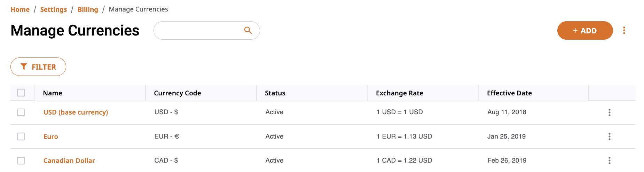This screenshot has width=644, height=172.
Task: Select the Canadian Dollar row checkbox
Action: pyautogui.click(x=21, y=161)
